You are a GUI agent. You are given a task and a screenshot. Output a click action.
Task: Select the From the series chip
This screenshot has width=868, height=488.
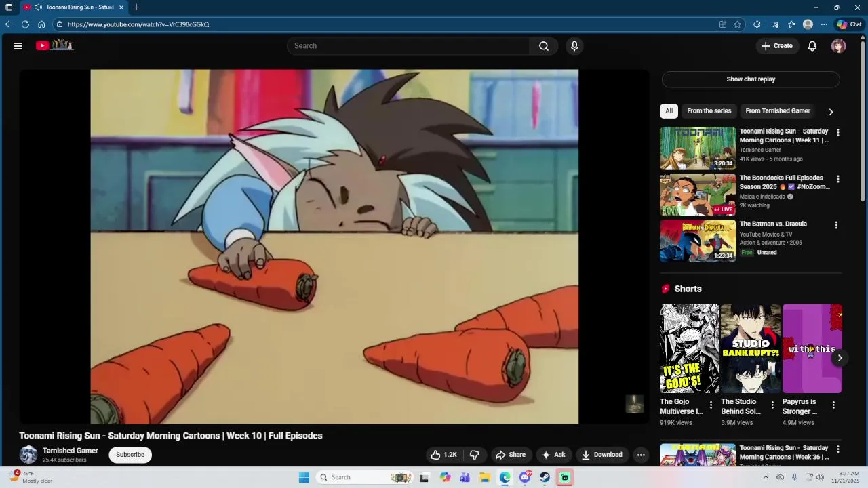[x=709, y=111]
